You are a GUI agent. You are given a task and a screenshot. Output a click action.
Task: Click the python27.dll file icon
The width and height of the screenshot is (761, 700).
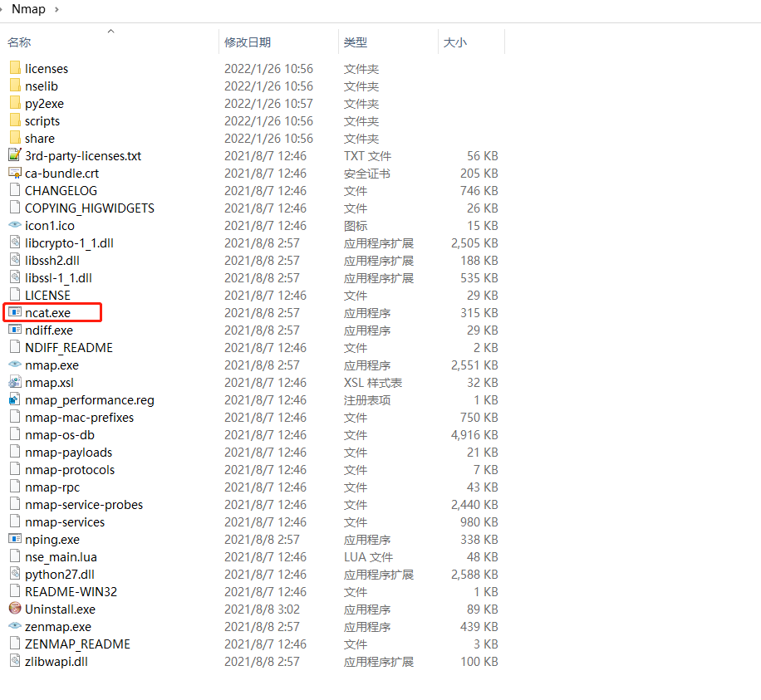click(15, 574)
